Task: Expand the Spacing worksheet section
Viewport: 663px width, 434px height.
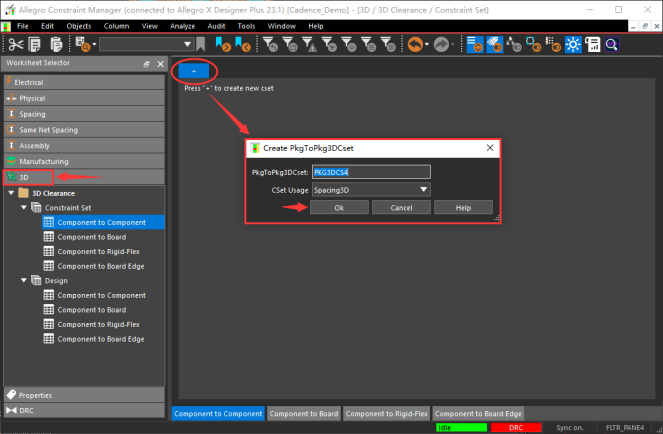Action: coord(84,114)
